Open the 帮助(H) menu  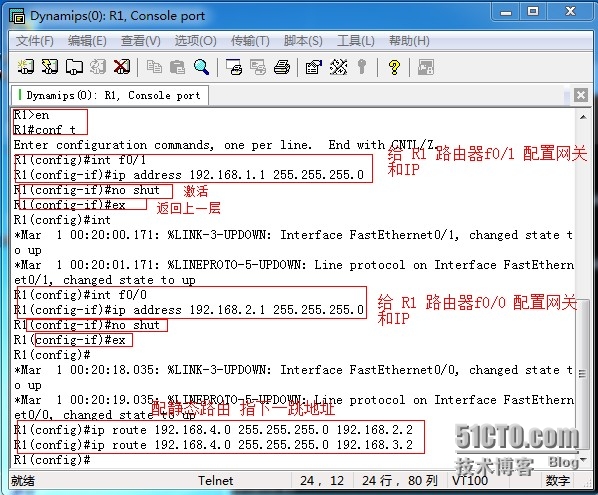[x=409, y=41]
